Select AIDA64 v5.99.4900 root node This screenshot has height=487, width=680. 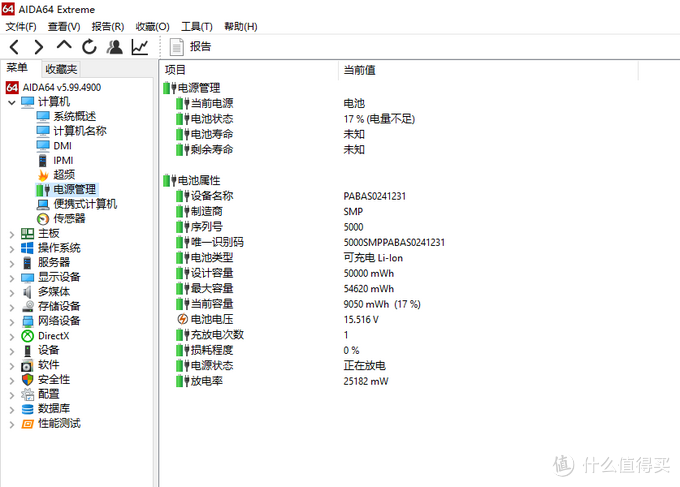[x=62, y=88]
